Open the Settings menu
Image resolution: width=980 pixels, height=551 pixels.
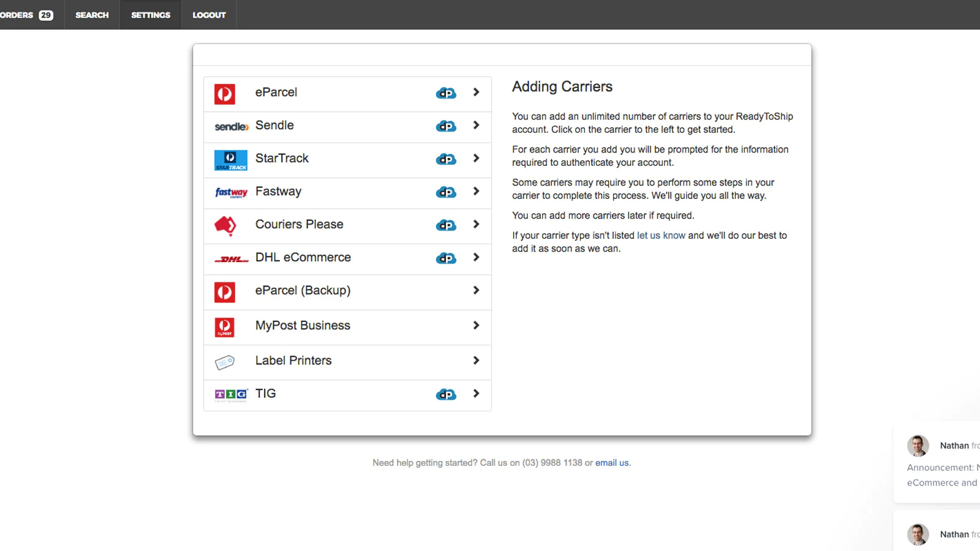coord(151,15)
